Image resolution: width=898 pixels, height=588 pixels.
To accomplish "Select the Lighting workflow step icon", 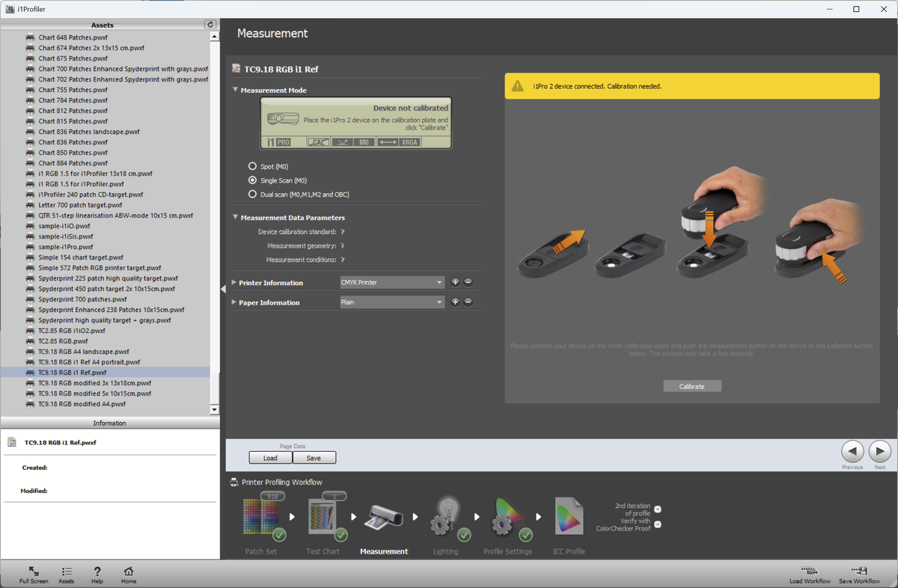I will (x=447, y=517).
